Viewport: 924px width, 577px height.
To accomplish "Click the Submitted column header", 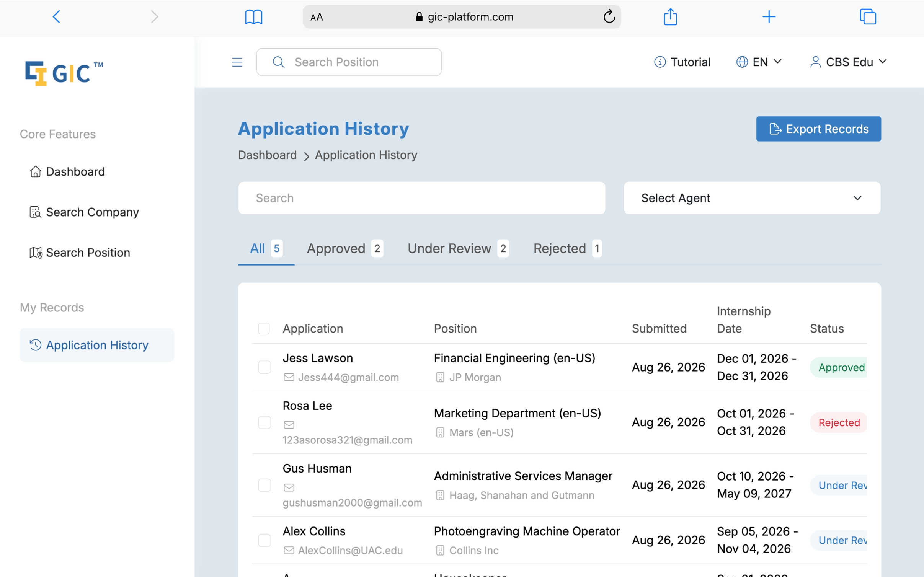I will (659, 328).
